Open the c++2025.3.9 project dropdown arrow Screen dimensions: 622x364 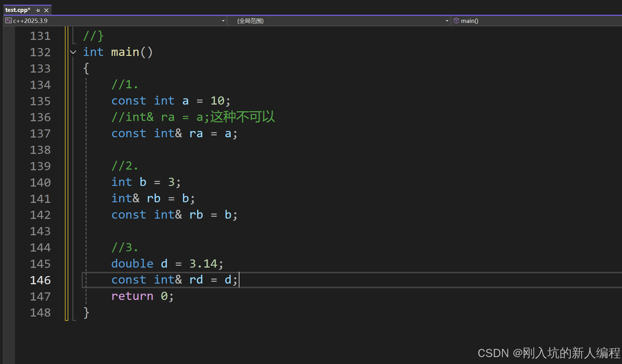pyautogui.click(x=223, y=21)
